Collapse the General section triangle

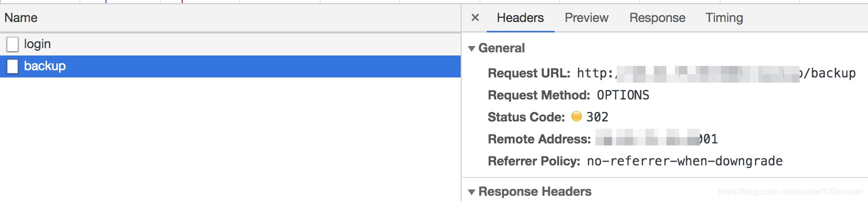click(472, 49)
